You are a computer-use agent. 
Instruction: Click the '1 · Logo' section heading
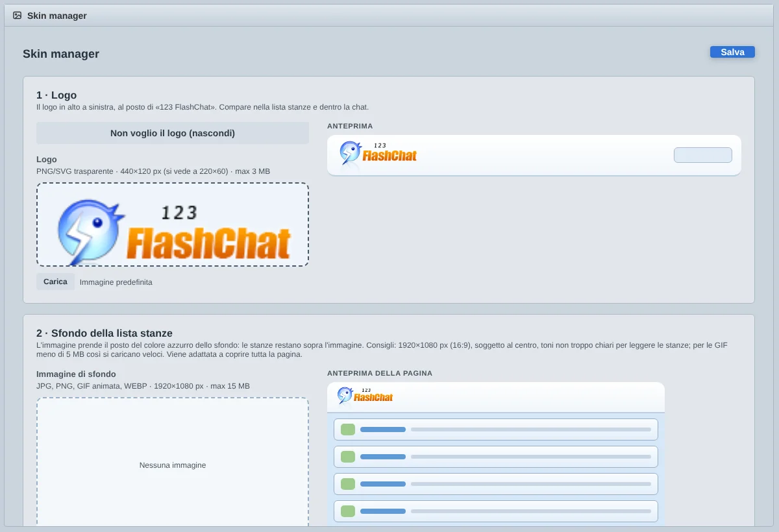tap(56, 95)
